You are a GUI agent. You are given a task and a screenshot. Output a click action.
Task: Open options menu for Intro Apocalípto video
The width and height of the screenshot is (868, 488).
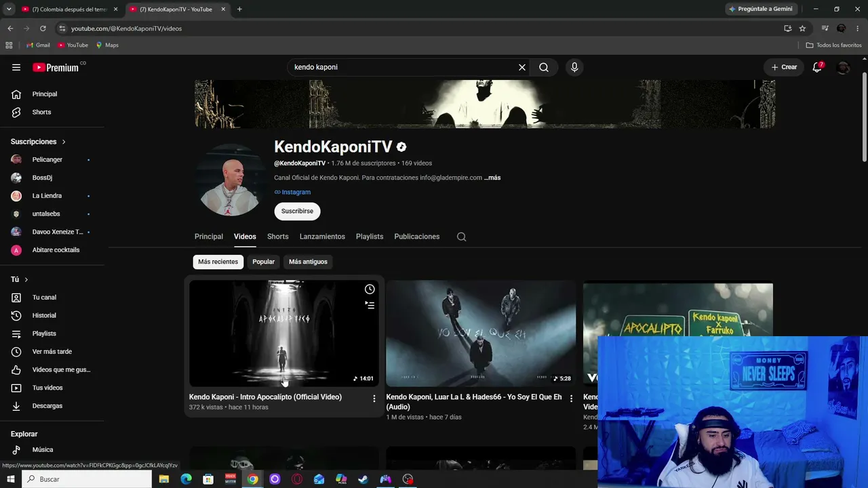(374, 399)
